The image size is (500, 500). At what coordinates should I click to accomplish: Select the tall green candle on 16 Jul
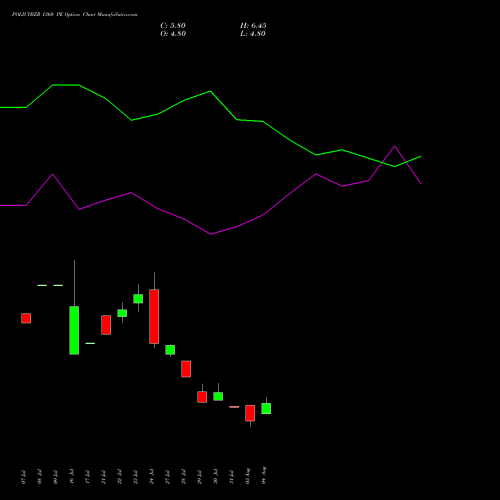click(x=74, y=330)
